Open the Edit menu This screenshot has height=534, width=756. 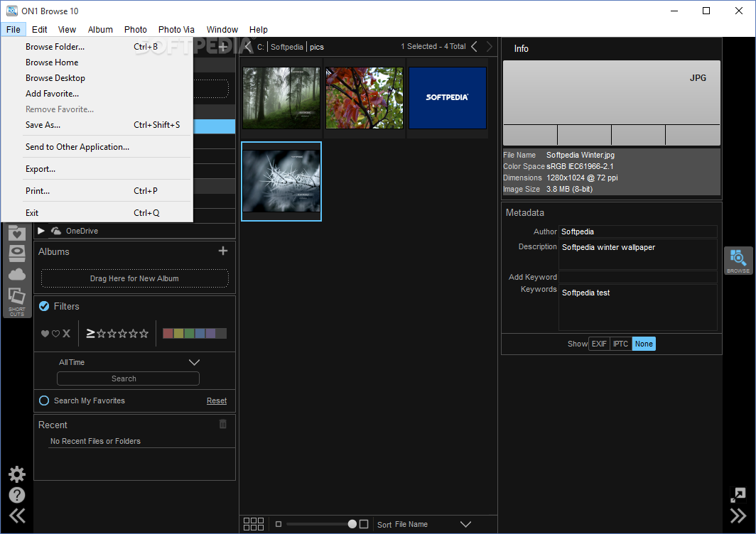point(40,29)
